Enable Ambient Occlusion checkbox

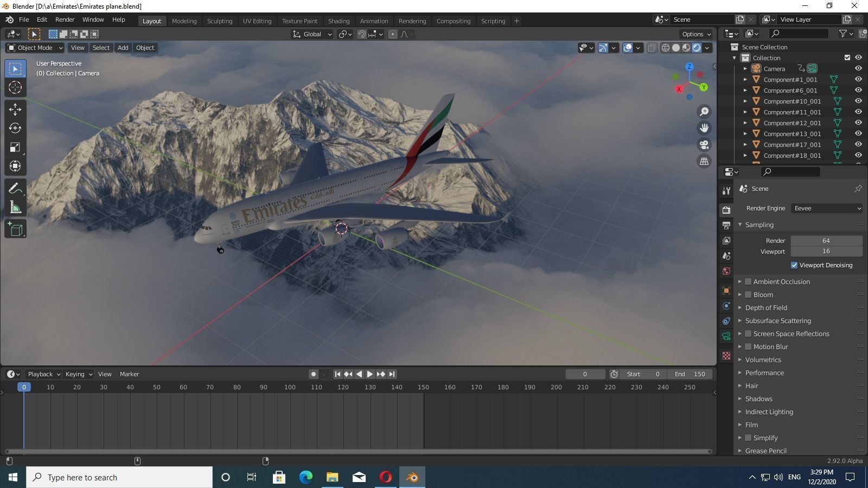click(x=748, y=281)
